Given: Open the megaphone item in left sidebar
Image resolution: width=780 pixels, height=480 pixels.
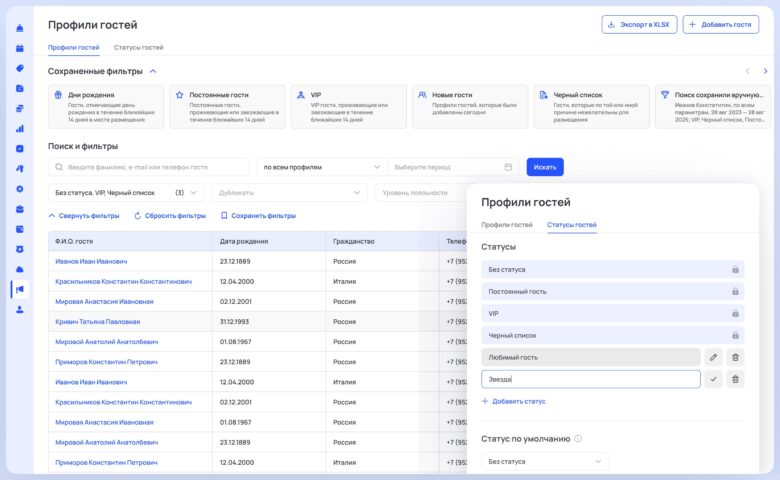Looking at the screenshot, I should tap(19, 289).
